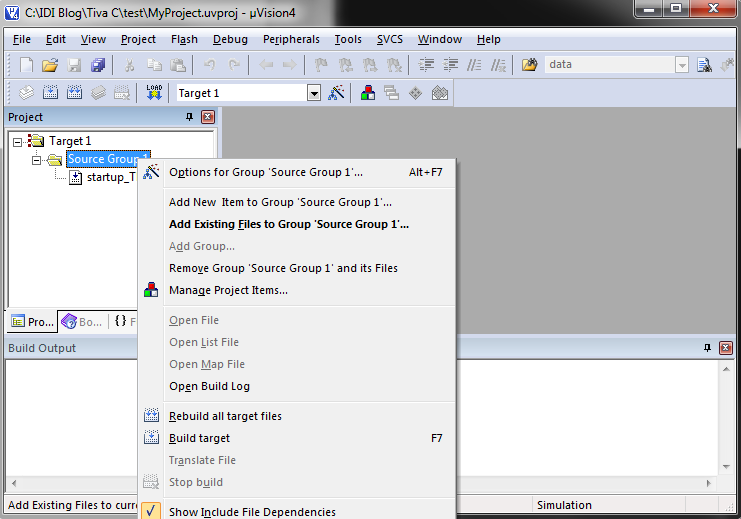Viewport: 741px width, 519px height.
Task: Open the Debug menu
Action: (230, 39)
